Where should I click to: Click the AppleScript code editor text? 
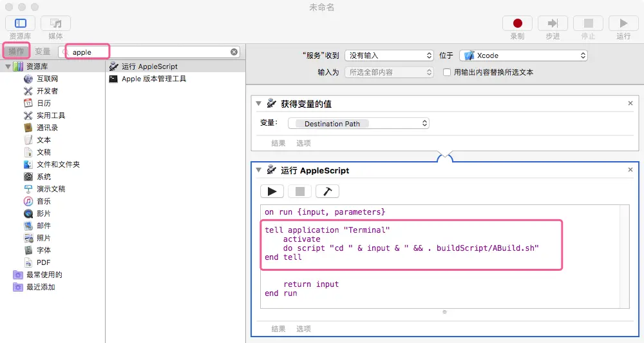[x=440, y=256]
